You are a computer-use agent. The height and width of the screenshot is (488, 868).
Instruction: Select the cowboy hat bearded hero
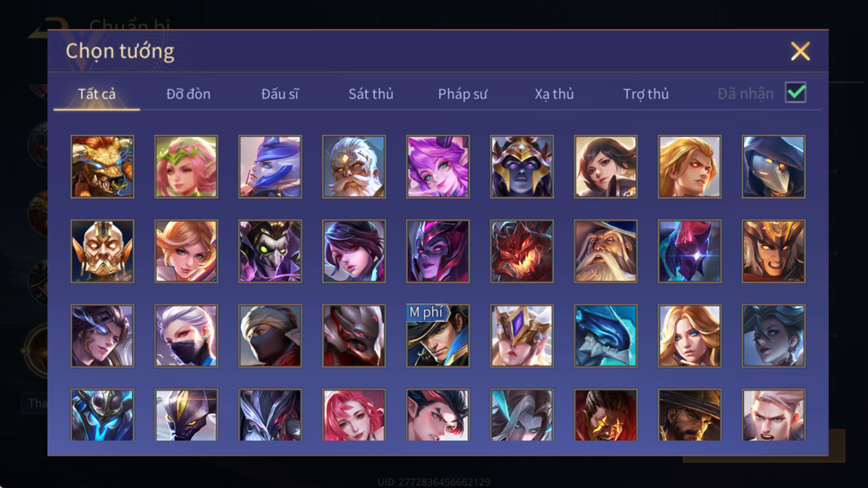click(690, 414)
